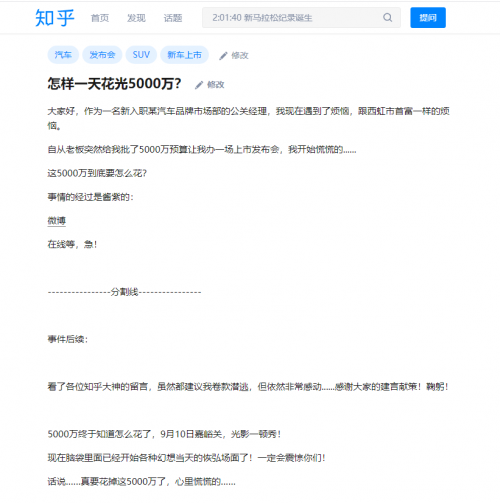Focus the search box showing 新马拉松纪录诞生

pos(301,18)
